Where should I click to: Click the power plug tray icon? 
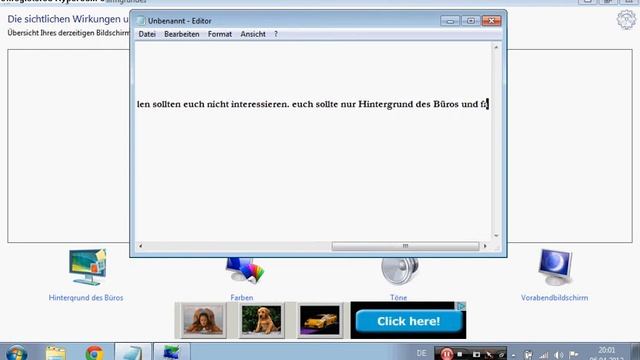[x=528, y=355]
